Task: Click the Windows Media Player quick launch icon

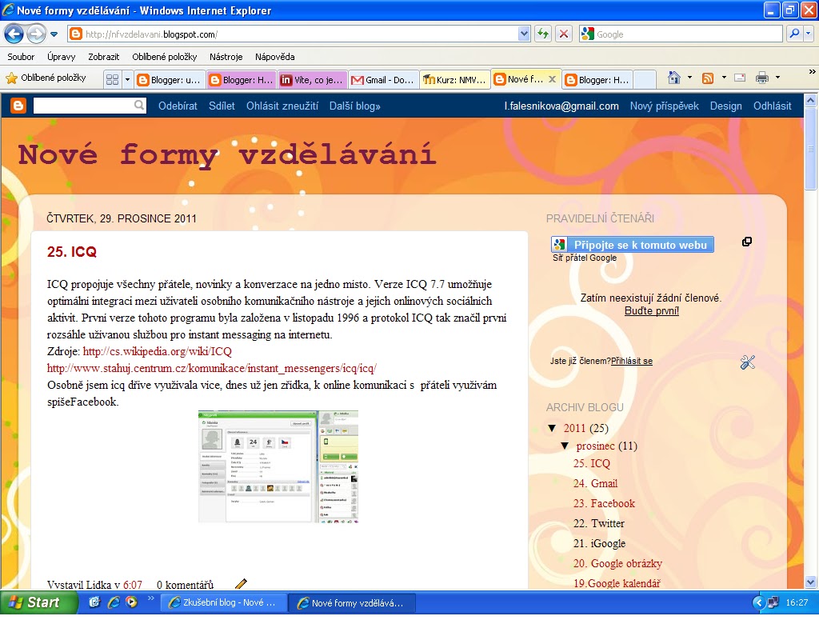Action: click(x=132, y=602)
